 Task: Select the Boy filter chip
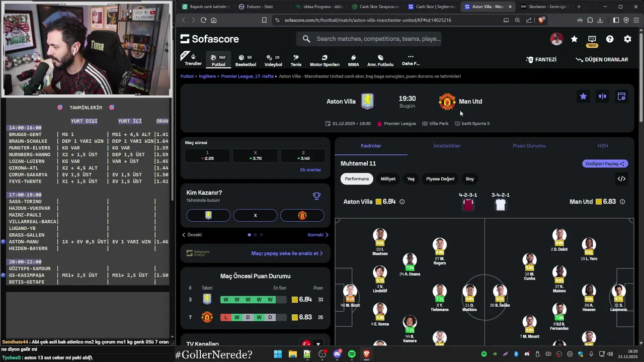(470, 178)
